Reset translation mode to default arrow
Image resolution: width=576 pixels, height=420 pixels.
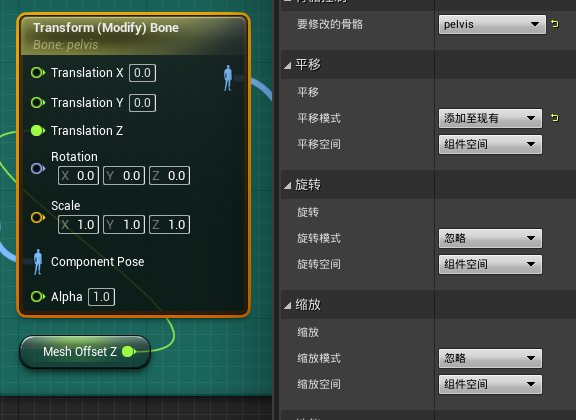555,118
